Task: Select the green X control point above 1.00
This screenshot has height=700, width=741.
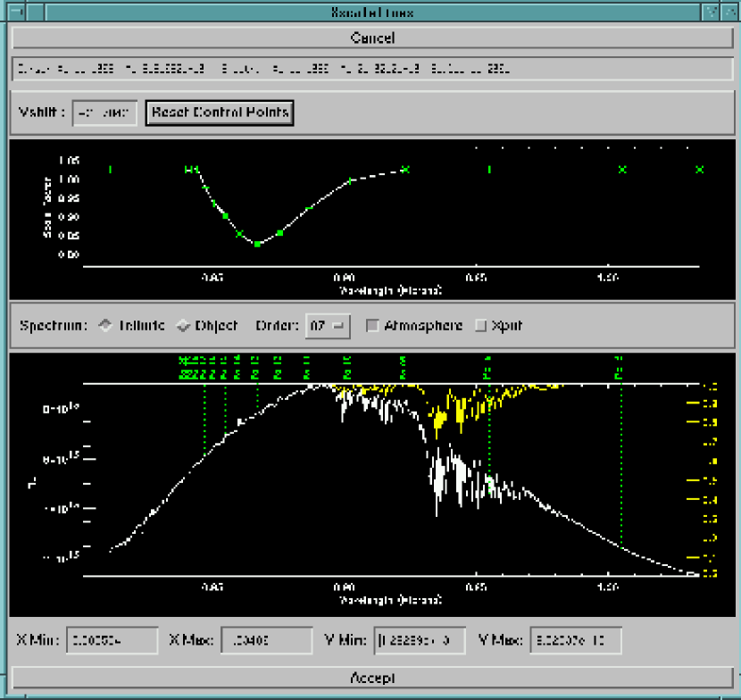Action: point(622,170)
